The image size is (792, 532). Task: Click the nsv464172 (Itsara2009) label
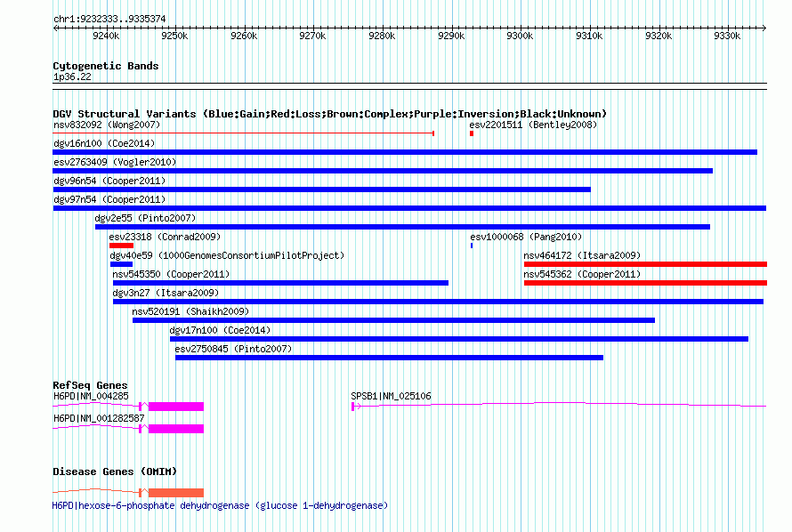pos(582,255)
